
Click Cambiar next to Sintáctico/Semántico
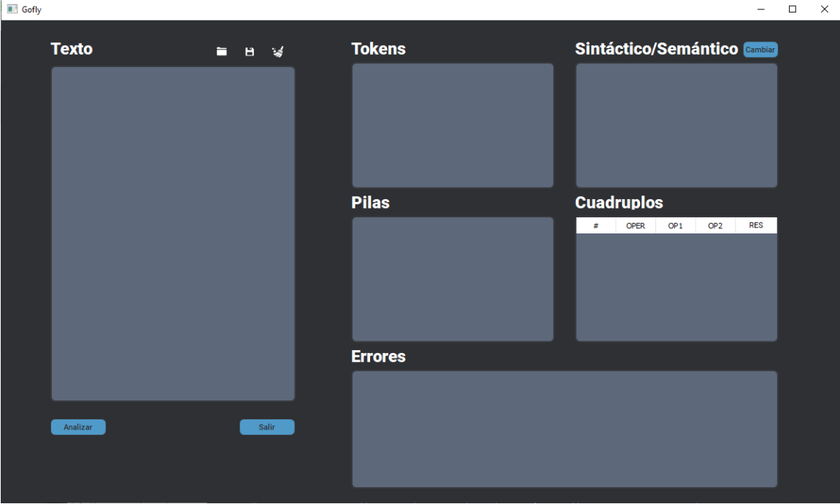point(760,50)
